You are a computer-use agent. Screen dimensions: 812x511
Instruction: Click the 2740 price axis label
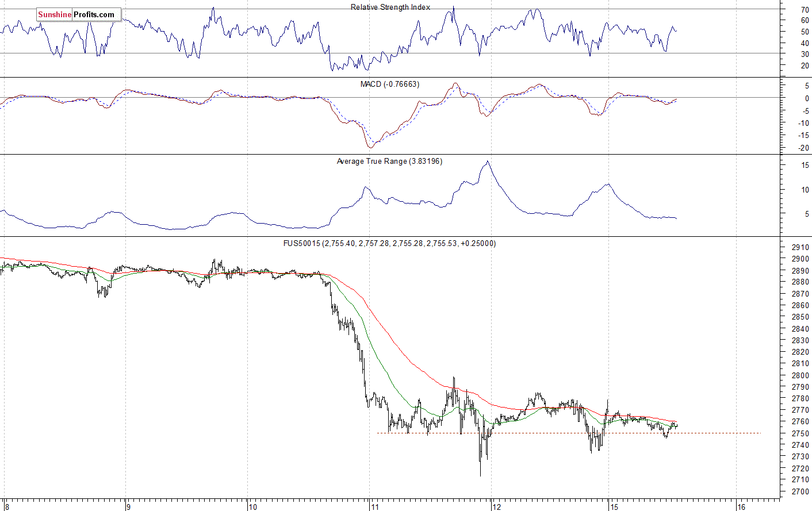(x=800, y=445)
